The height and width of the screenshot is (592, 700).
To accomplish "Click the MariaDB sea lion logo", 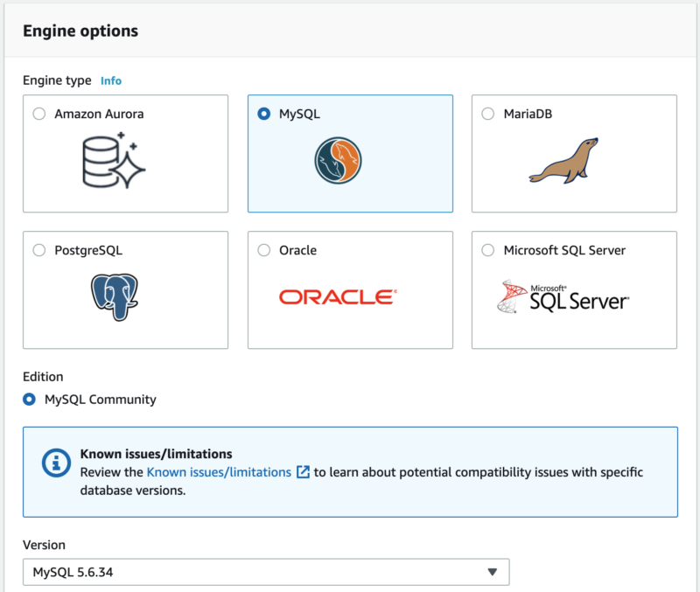I will (x=563, y=161).
